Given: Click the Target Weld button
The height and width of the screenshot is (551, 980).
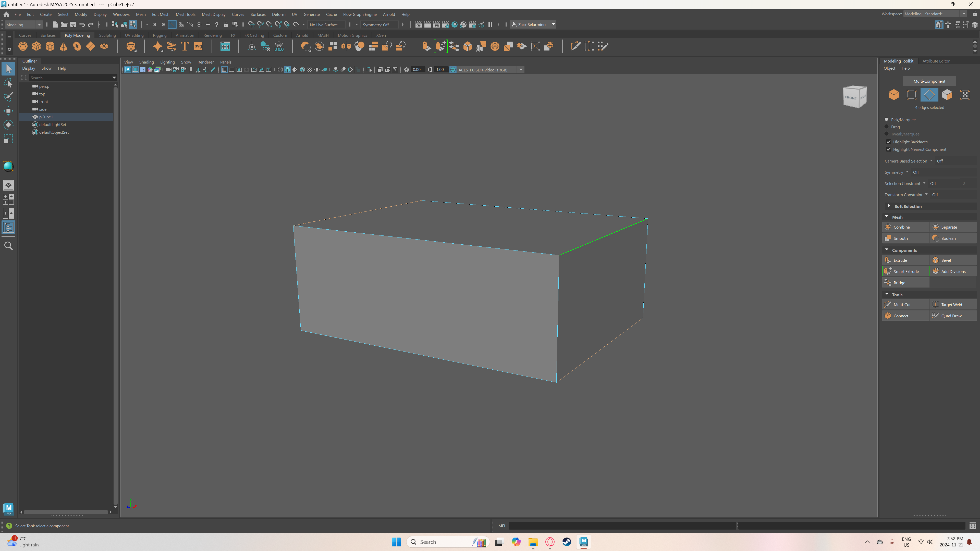Looking at the screenshot, I should pos(953,305).
